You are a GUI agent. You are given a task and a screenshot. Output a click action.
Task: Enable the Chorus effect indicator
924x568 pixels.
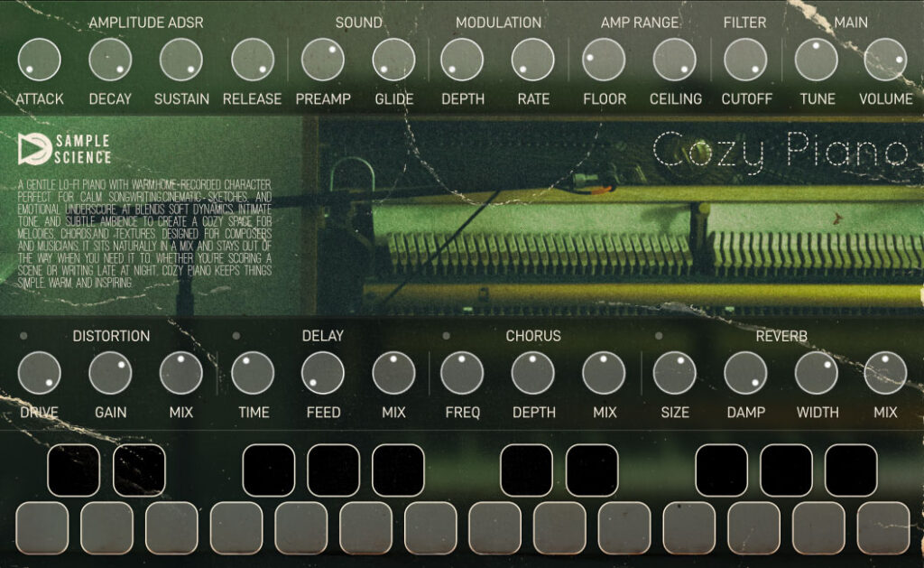[447, 335]
